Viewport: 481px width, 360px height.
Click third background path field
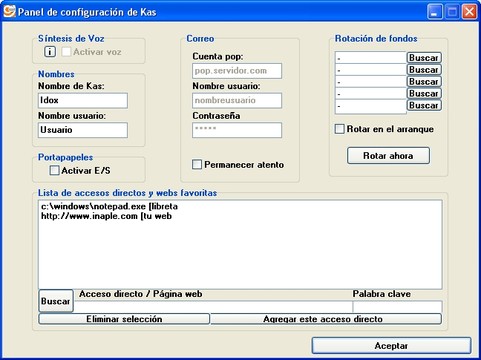point(371,82)
